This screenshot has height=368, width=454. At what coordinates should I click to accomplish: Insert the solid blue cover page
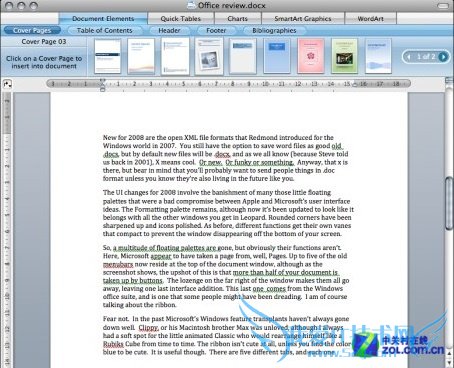pos(277,56)
